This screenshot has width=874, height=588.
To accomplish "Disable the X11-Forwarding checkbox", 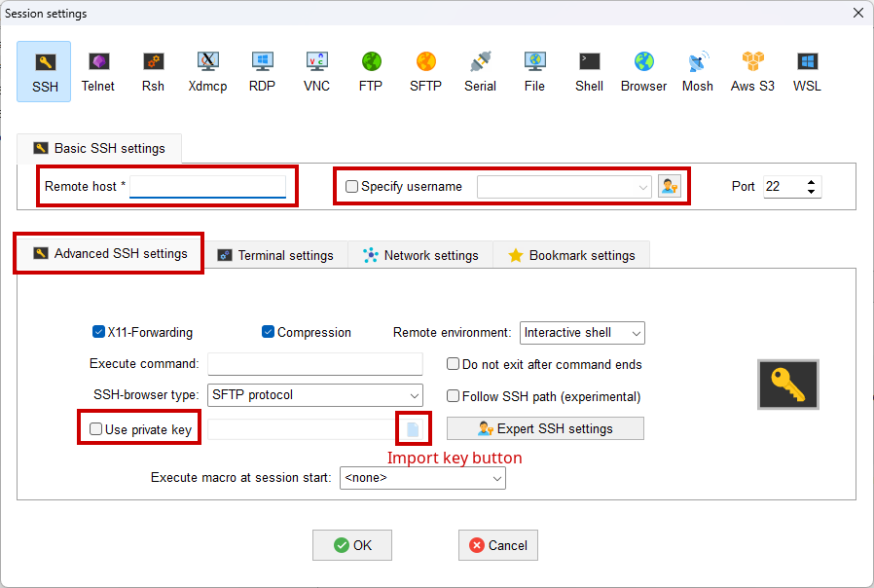I will pyautogui.click(x=99, y=332).
